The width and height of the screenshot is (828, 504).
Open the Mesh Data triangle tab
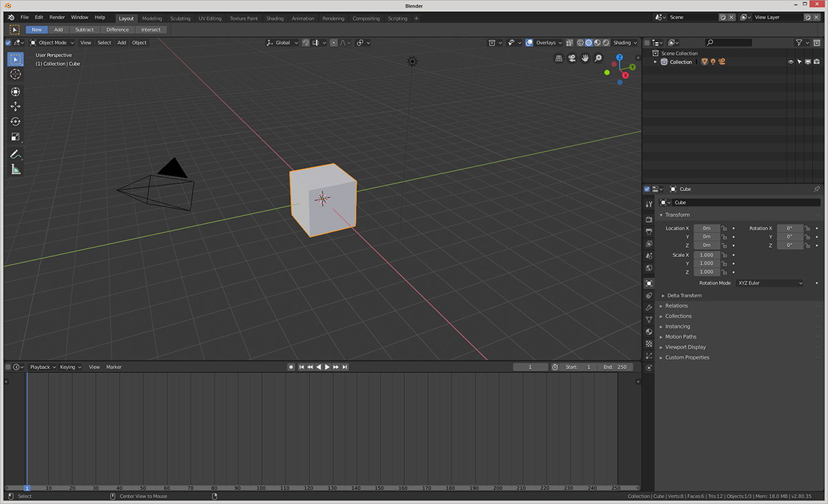coord(649,320)
